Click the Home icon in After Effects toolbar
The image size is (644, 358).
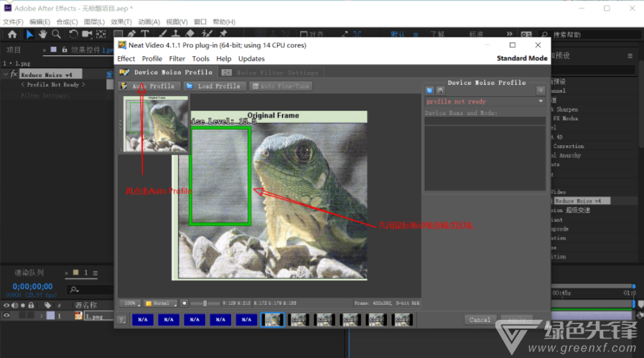[12, 34]
